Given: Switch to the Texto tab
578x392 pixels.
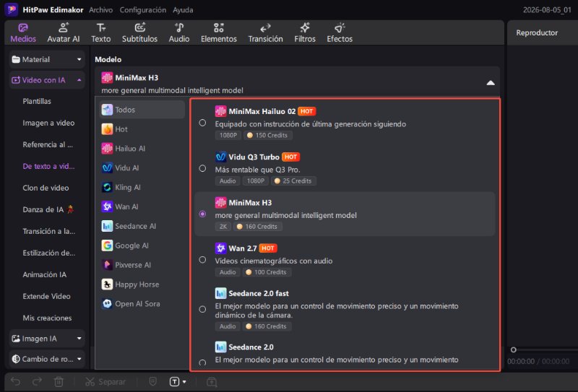Looking at the screenshot, I should point(100,32).
